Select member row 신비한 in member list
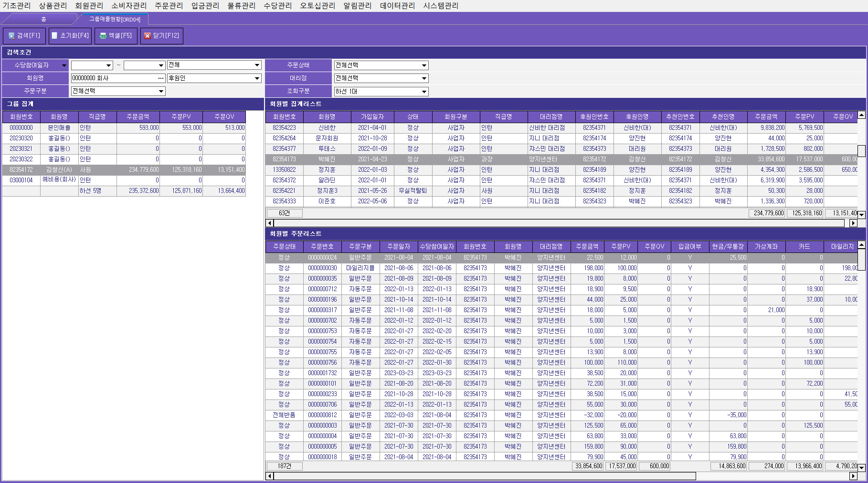Viewport: 868px width, 483px height. (x=561, y=128)
